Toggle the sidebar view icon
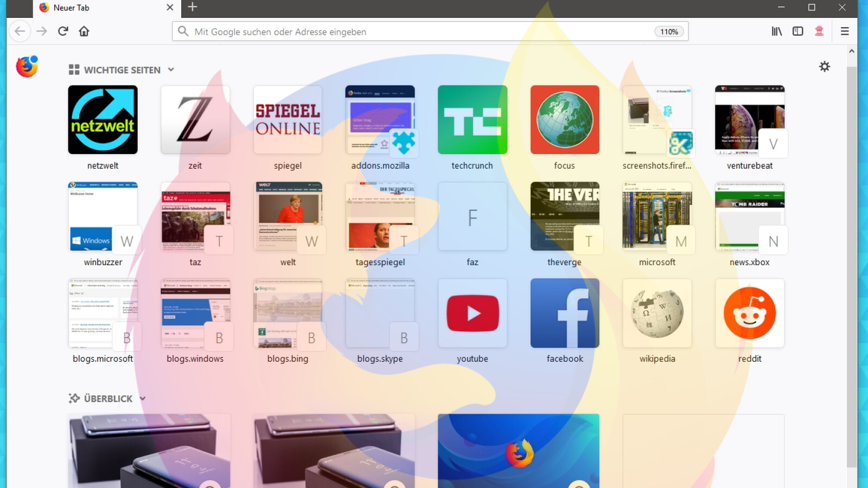This screenshot has height=488, width=868. [x=797, y=31]
